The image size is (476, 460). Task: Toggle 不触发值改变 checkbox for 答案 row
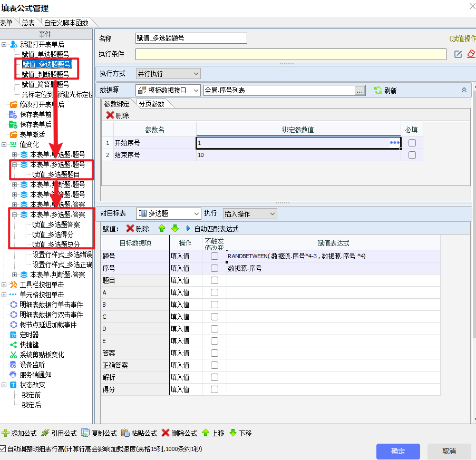(215, 353)
